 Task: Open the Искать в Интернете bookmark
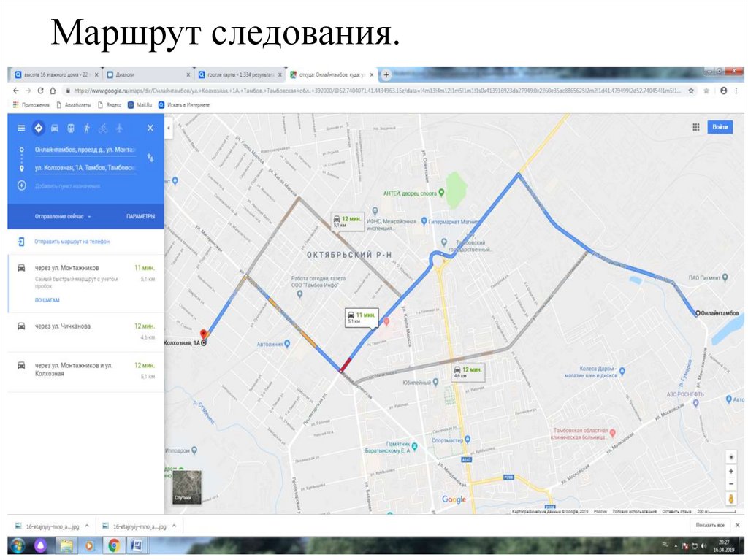[184, 105]
